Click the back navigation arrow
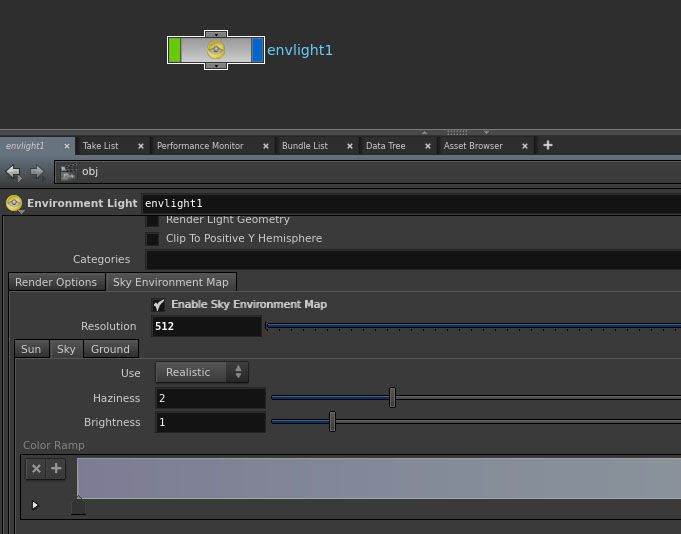 [14, 172]
